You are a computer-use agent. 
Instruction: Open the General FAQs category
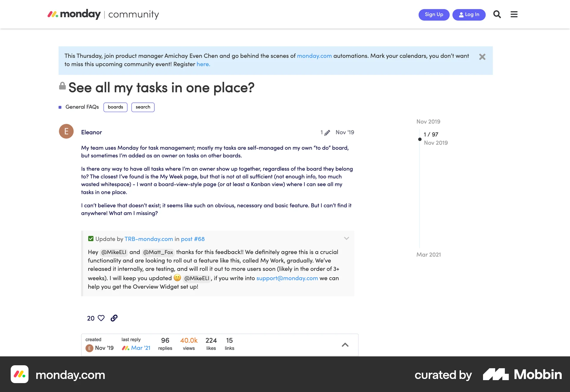pyautogui.click(x=82, y=107)
